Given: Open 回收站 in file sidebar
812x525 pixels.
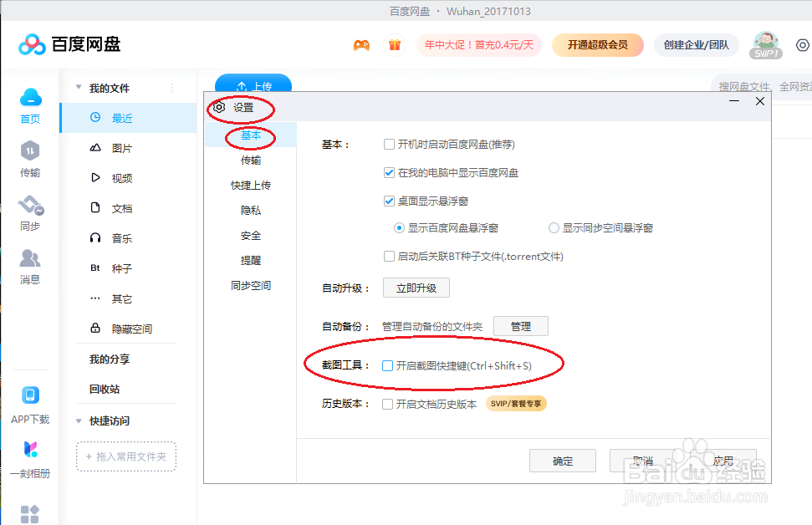Looking at the screenshot, I should [105, 389].
